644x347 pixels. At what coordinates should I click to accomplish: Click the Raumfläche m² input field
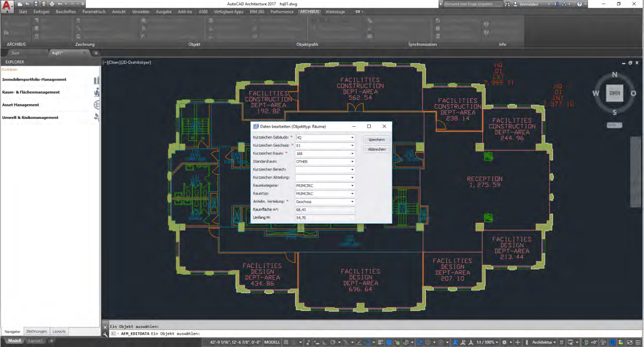coord(324,210)
